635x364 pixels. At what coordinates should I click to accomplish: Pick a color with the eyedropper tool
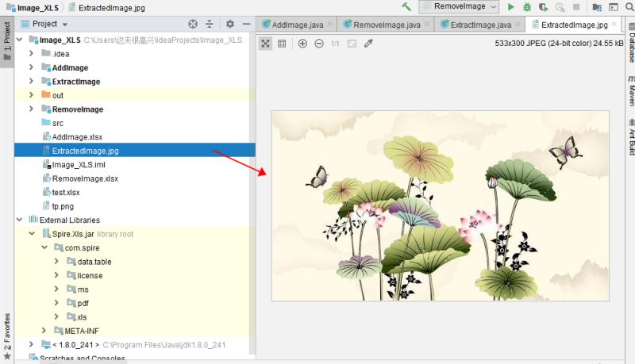pyautogui.click(x=368, y=44)
